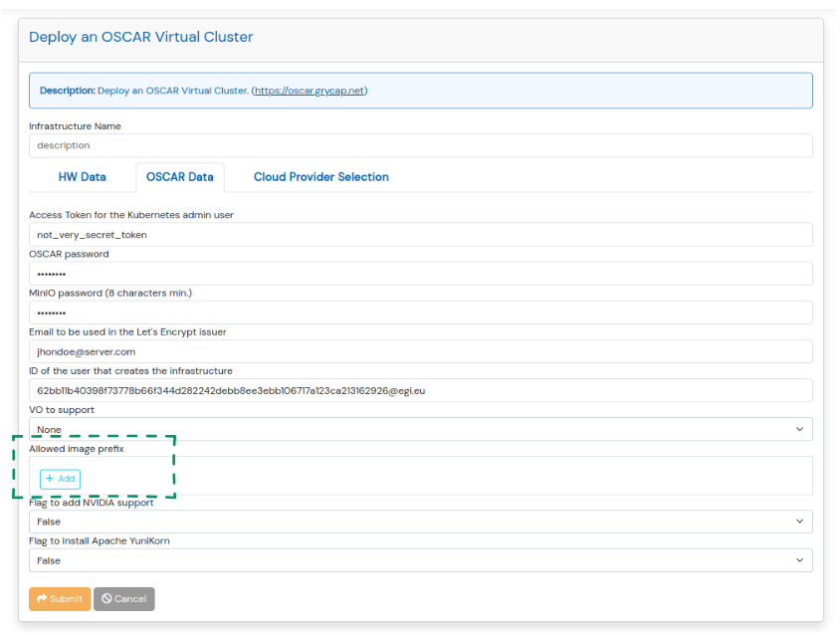Click the infrastructure creator user ID field
Screen dimensions: 840x635
[420, 390]
